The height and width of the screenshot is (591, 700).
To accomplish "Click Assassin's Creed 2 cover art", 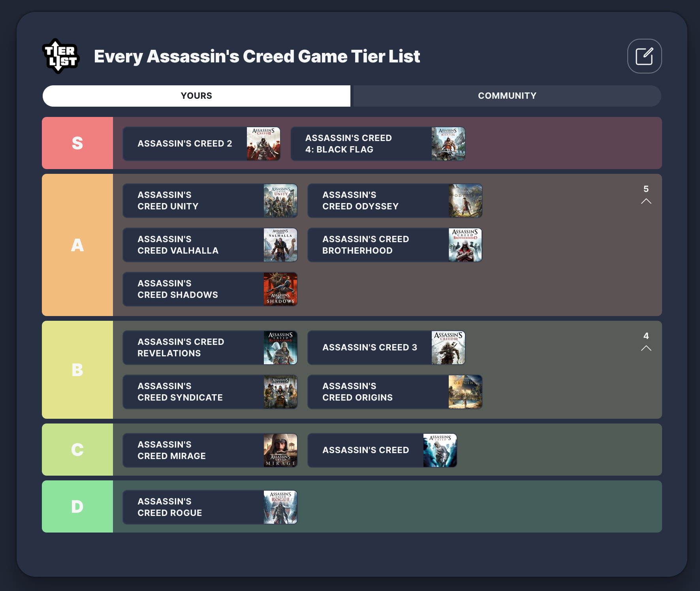I will point(263,144).
